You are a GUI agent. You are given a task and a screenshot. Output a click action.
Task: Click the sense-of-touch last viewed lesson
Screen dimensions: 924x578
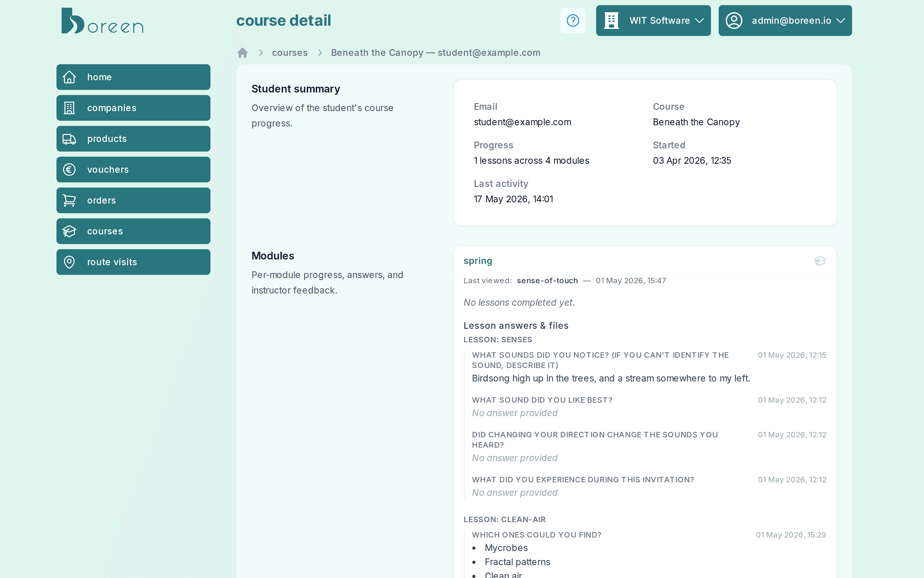(x=547, y=281)
